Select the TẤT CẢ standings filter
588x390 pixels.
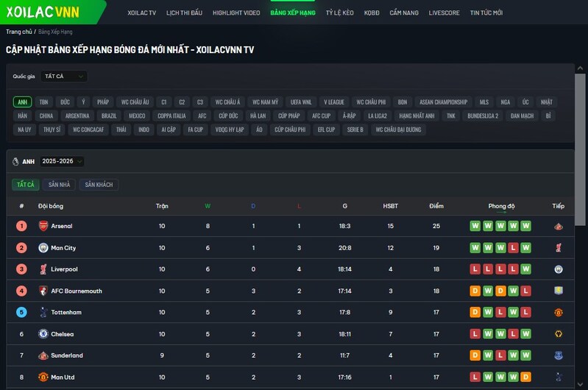tap(26, 185)
